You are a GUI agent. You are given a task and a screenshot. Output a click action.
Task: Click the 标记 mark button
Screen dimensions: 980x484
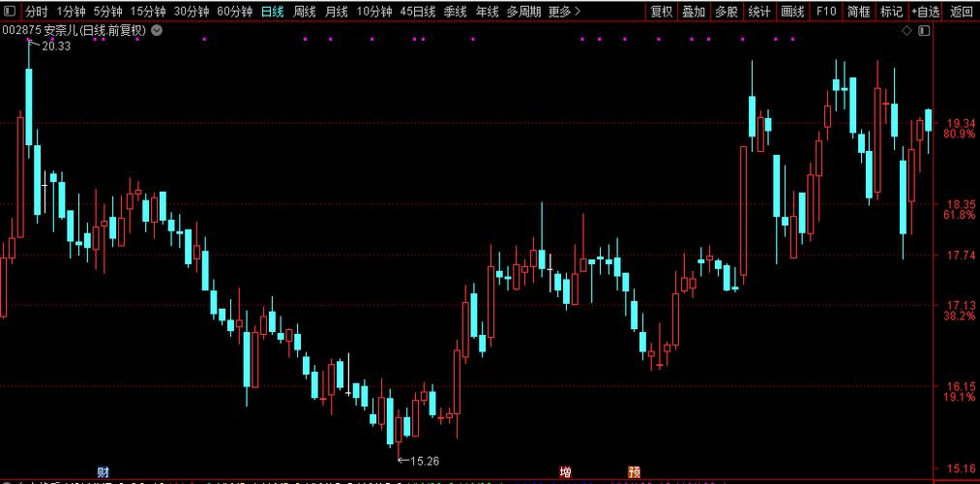coord(891,12)
